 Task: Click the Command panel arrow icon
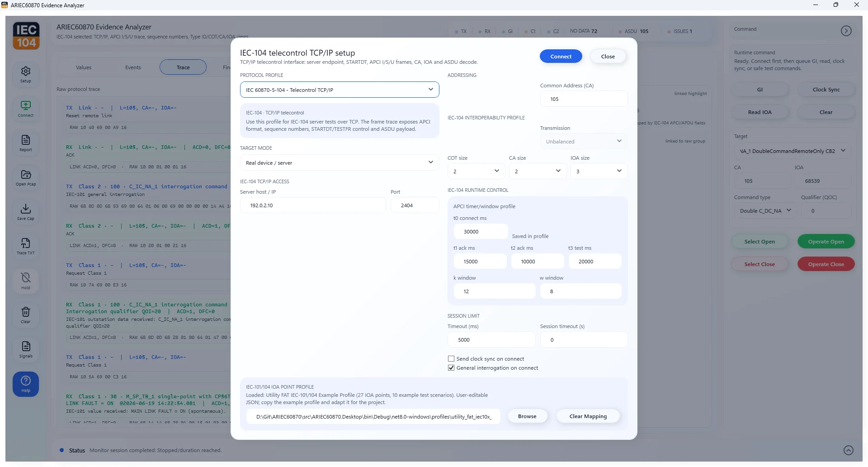[x=846, y=31]
